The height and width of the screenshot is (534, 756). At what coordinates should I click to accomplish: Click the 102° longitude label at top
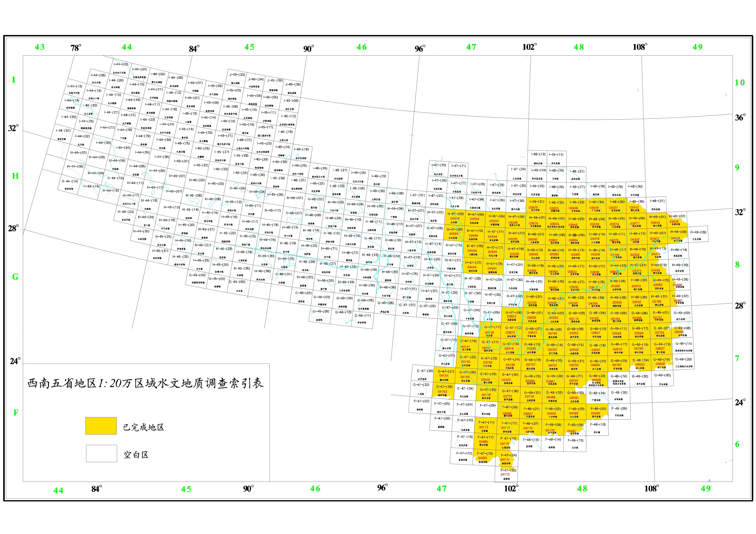[x=529, y=47]
